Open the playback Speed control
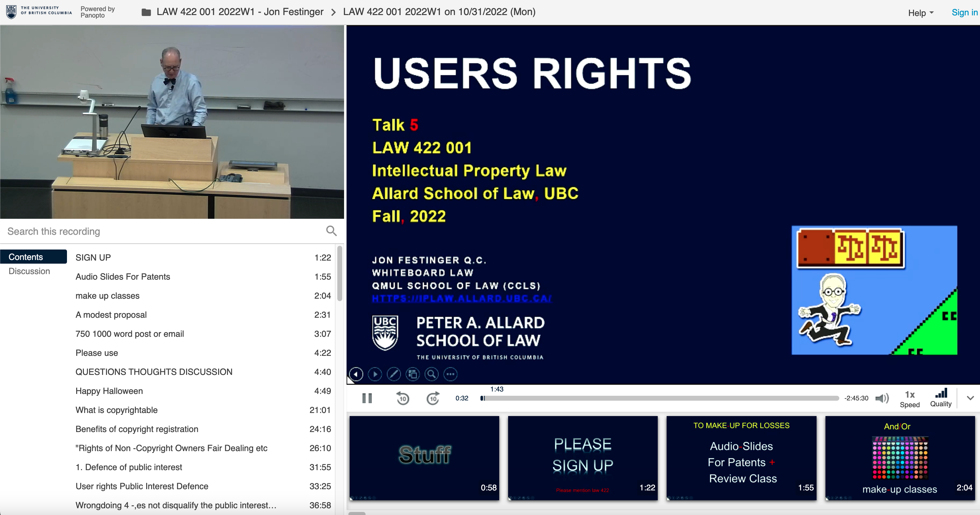The width and height of the screenshot is (980, 515). 910,399
